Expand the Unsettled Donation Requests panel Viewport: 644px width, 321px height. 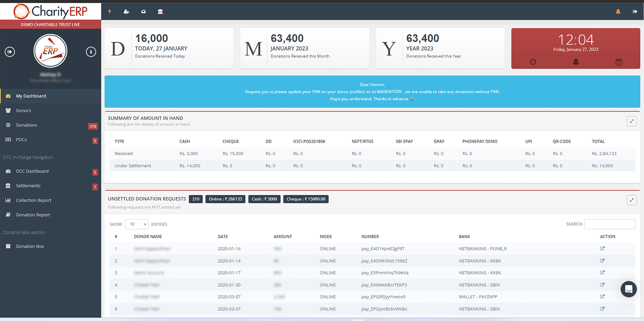[x=631, y=200]
